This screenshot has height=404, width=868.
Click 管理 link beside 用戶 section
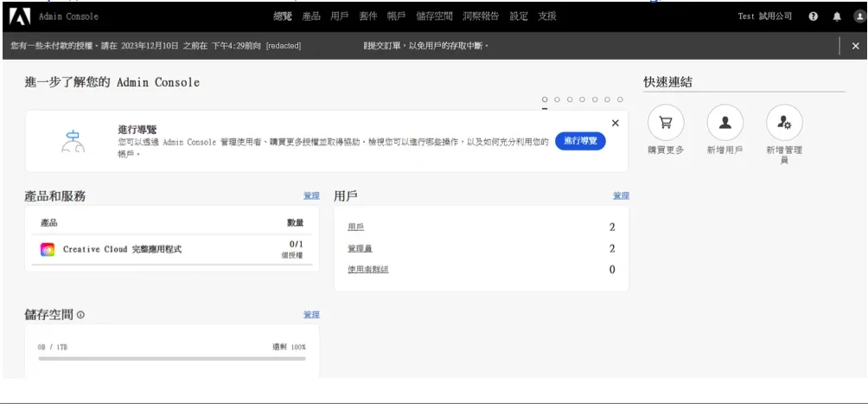coord(621,196)
